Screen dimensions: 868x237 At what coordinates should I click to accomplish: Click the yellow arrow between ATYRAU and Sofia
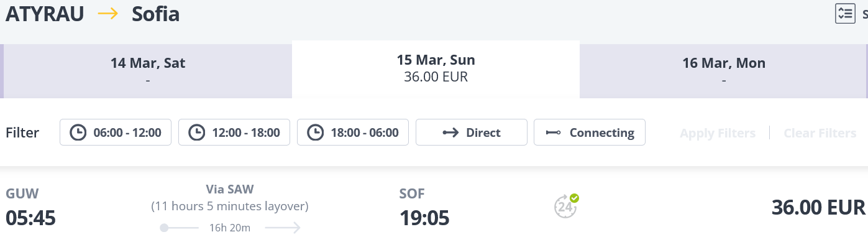pyautogui.click(x=108, y=14)
